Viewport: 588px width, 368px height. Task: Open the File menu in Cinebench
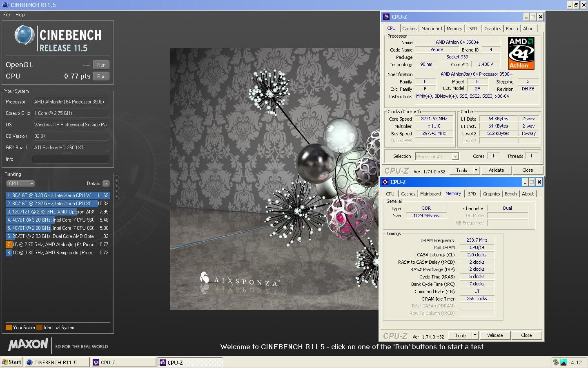[x=7, y=15]
